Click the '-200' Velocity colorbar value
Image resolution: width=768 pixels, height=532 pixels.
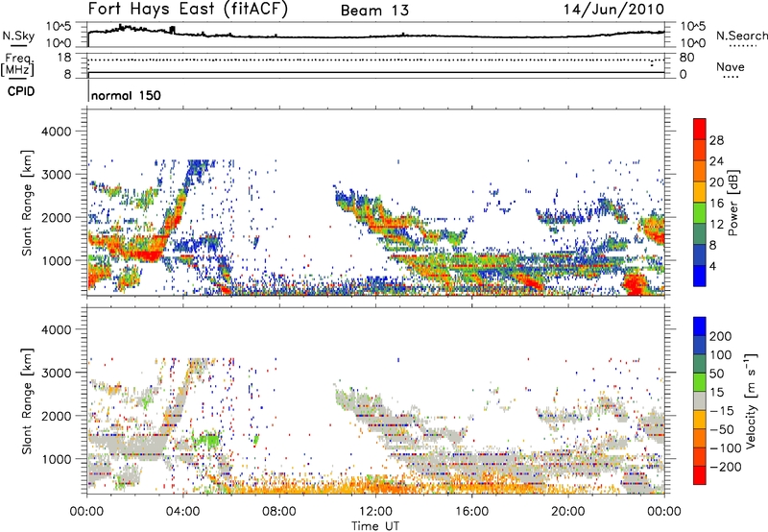(x=726, y=467)
